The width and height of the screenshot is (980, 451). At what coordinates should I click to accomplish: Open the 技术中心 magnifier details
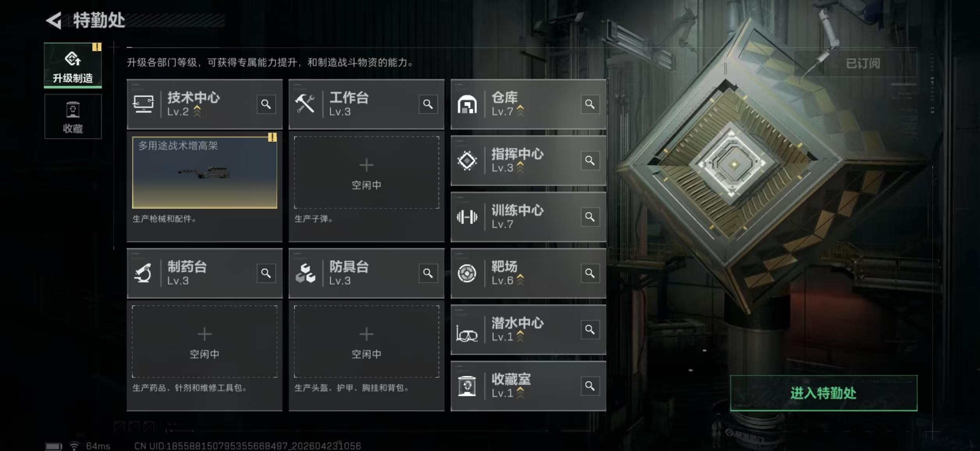coord(266,104)
